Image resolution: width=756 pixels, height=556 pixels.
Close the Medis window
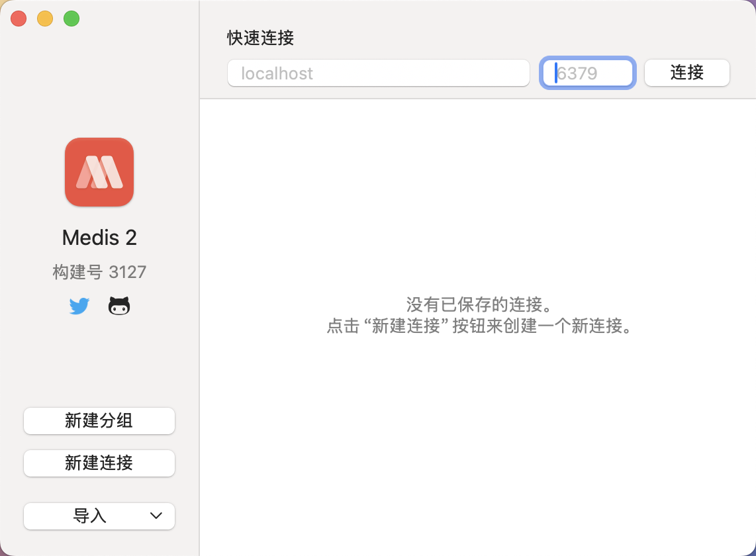pos(19,19)
